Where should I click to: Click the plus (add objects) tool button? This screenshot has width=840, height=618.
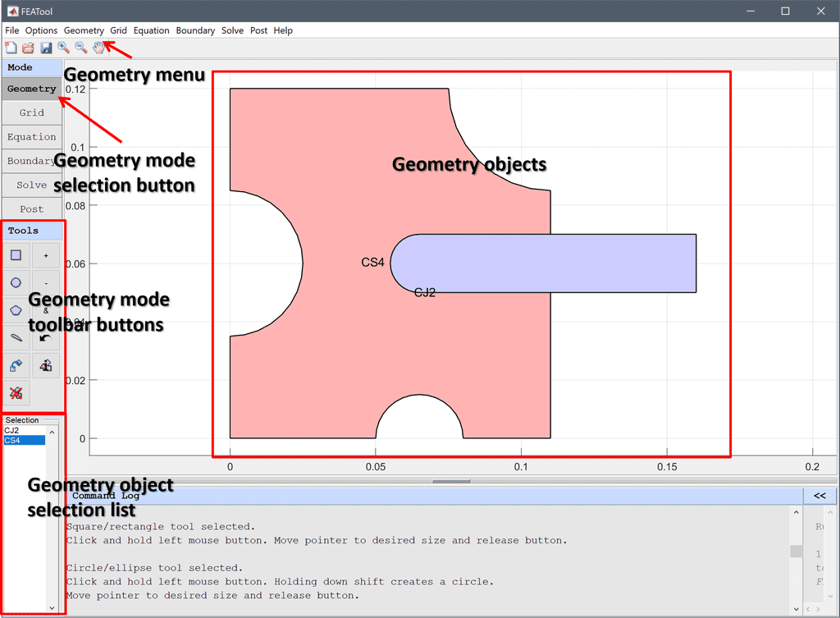(x=46, y=255)
